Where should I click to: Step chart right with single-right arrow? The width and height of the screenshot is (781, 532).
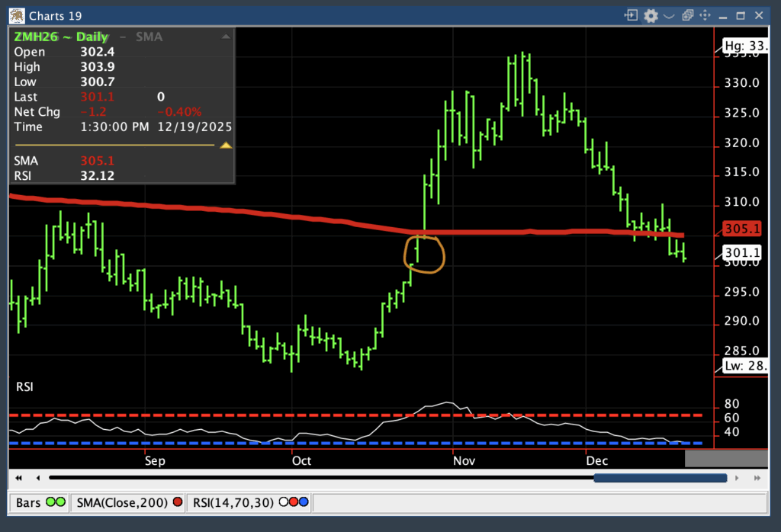[737, 478]
